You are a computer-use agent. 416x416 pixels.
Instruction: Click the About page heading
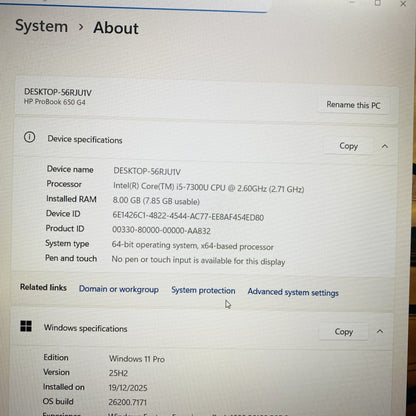[116, 28]
